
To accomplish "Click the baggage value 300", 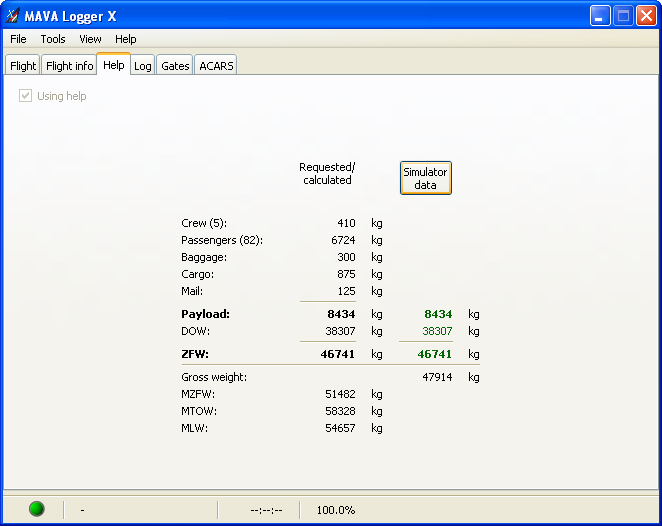I will 346,257.
